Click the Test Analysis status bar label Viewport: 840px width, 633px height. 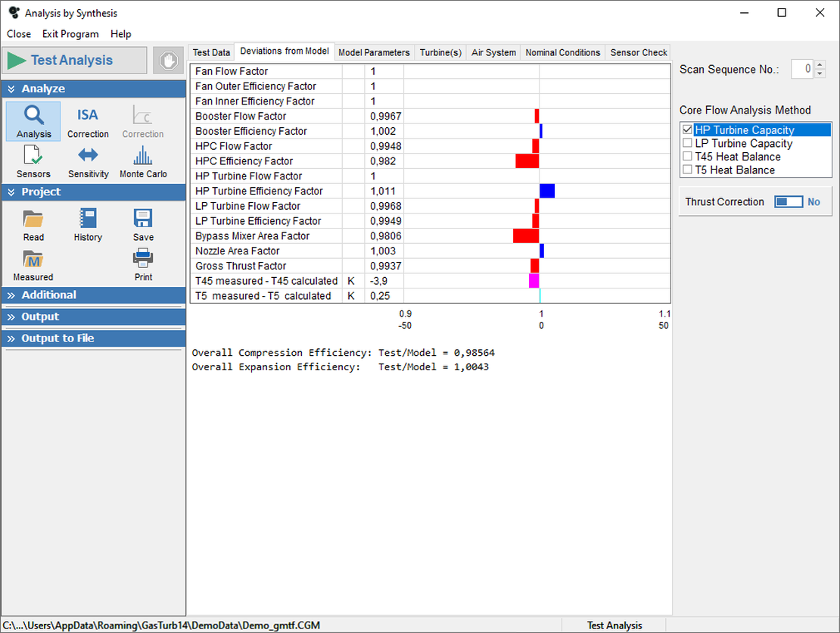click(614, 625)
